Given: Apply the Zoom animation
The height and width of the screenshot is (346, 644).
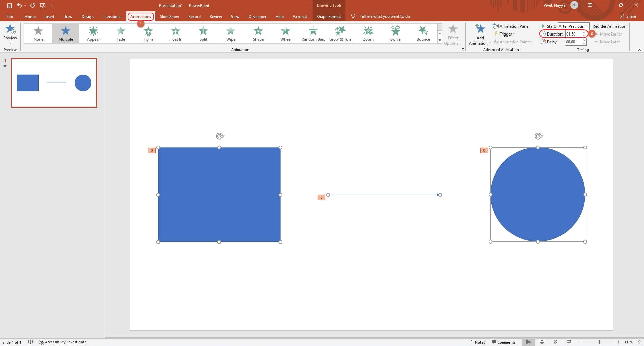Looking at the screenshot, I should coord(368,33).
